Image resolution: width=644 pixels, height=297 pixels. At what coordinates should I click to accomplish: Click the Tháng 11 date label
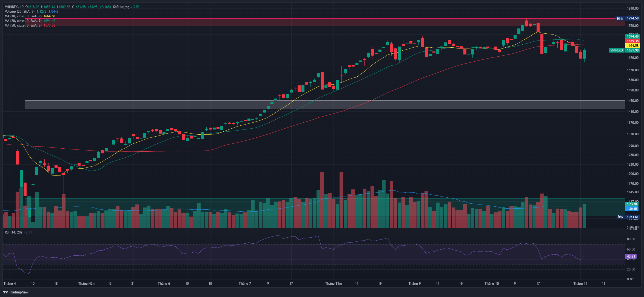(580, 284)
